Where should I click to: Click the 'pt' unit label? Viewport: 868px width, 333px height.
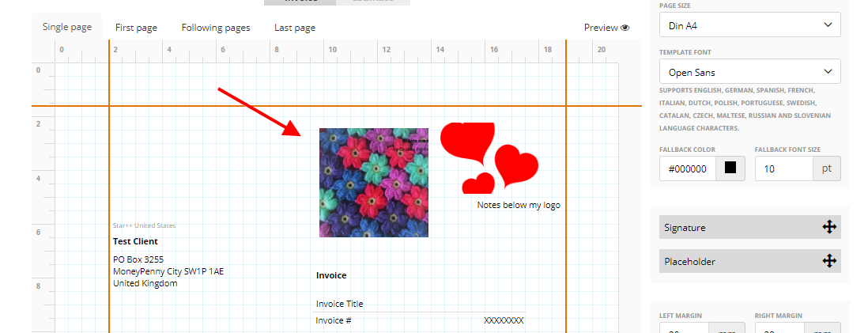826,168
